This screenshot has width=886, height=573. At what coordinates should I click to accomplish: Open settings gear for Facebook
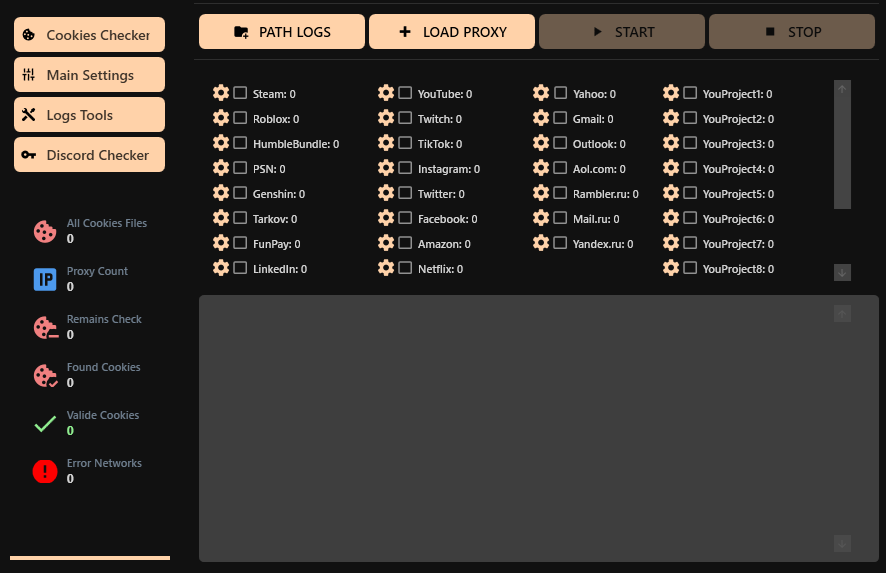click(386, 218)
